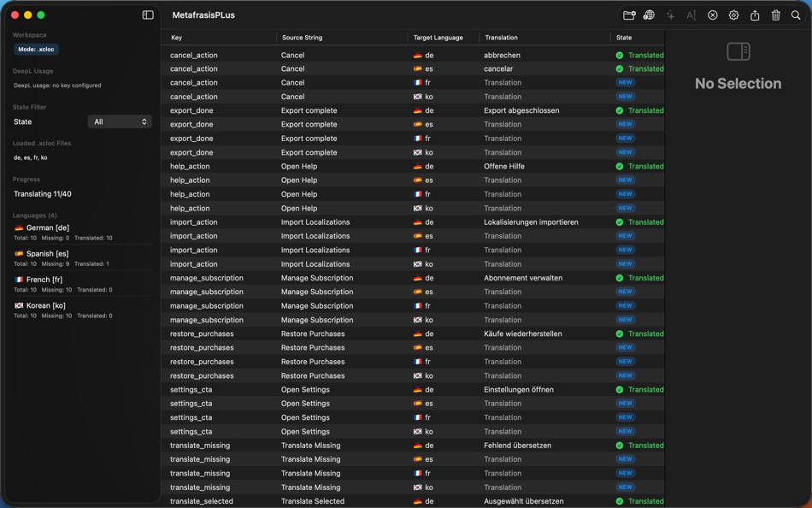Click green checkmark in cancel_action de row
The height and width of the screenshot is (508, 812).
[620, 55]
